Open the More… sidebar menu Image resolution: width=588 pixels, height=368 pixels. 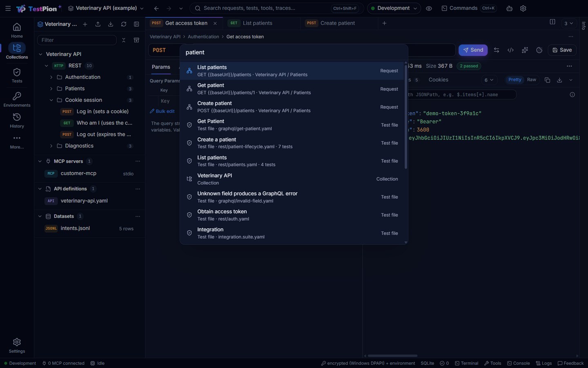point(17,141)
